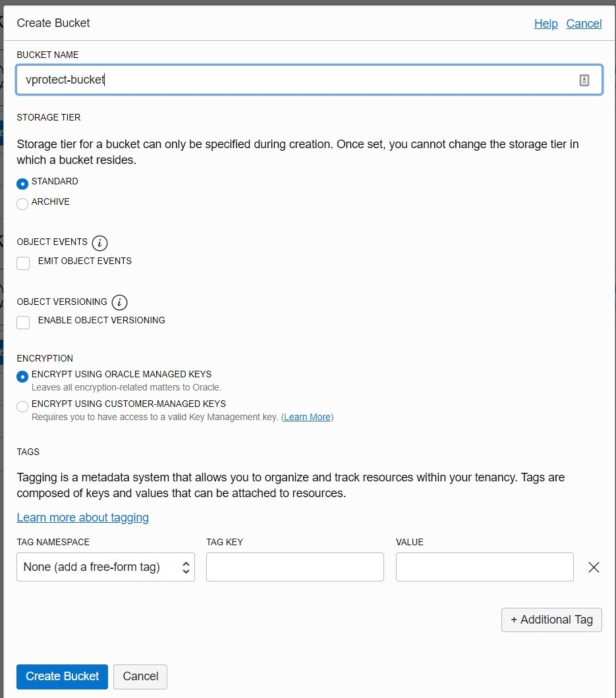Click the Tag Key input field
The height and width of the screenshot is (698, 616).
(294, 567)
